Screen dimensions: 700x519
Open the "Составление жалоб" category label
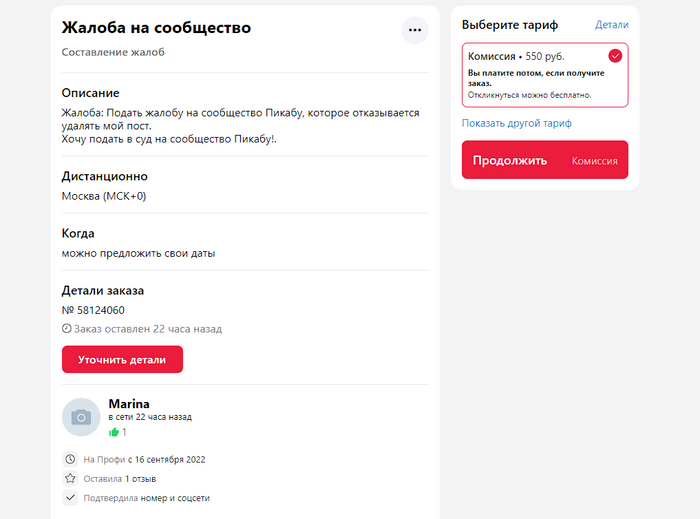[x=113, y=52]
